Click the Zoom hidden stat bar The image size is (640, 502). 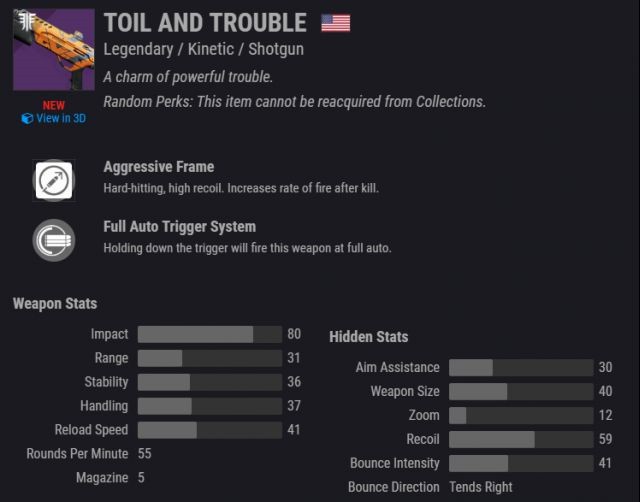[x=521, y=415]
